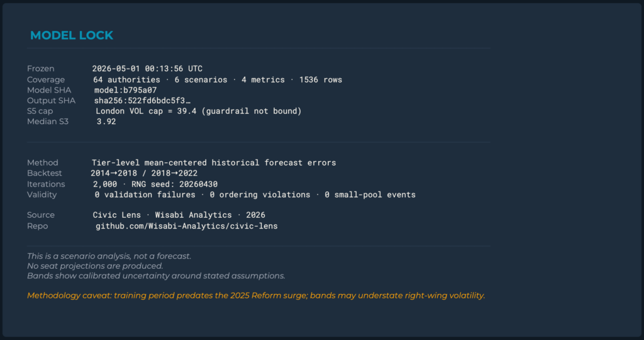The image size is (644, 340).
Task: Click the calibrated uncertainty bands note
Action: pyautogui.click(x=156, y=276)
